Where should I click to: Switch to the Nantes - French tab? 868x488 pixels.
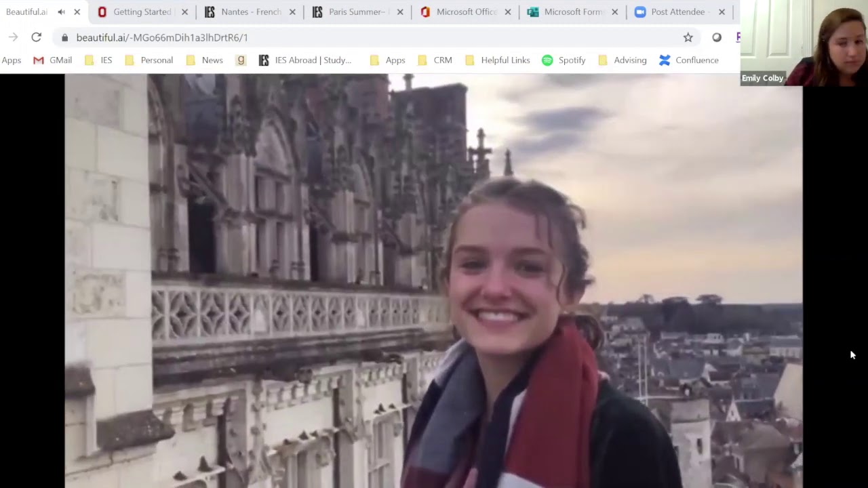[250, 12]
